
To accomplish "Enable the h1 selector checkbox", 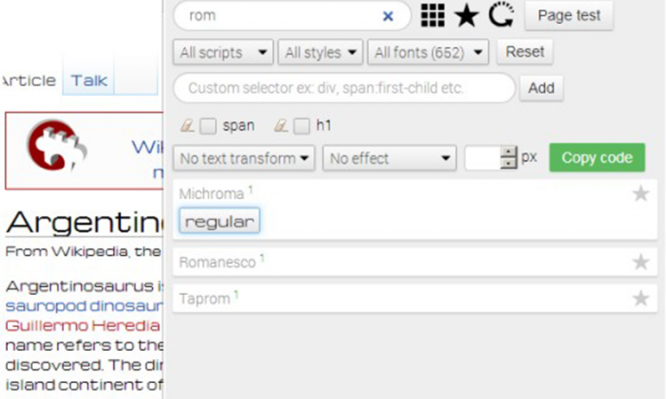I will 302,126.
